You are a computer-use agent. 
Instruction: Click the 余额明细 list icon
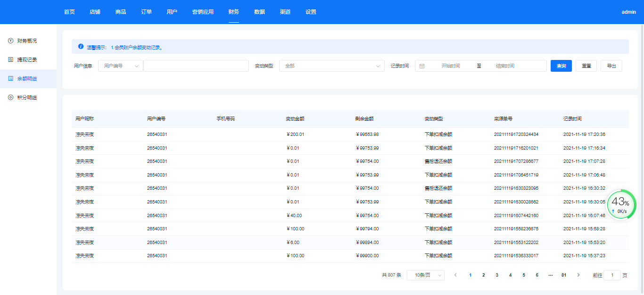[x=10, y=79]
